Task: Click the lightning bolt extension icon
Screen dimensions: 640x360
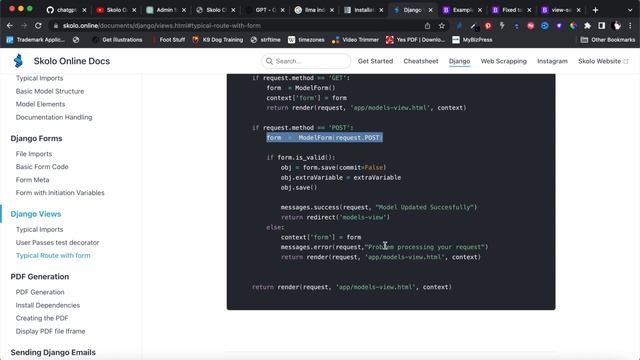Action: click(x=502, y=26)
